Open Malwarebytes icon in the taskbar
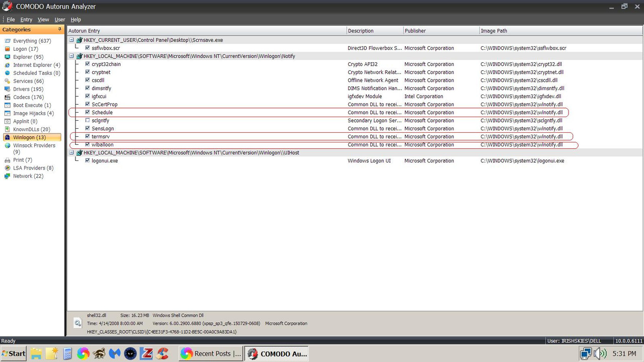The height and width of the screenshot is (362, 644). (x=115, y=353)
